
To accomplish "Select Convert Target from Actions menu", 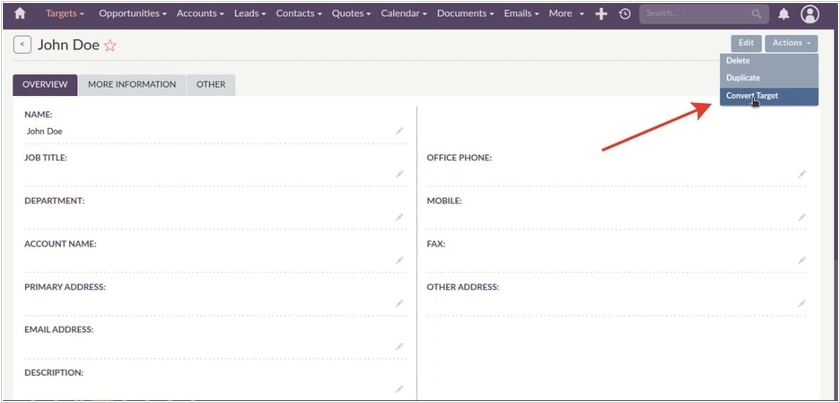I will point(769,96).
